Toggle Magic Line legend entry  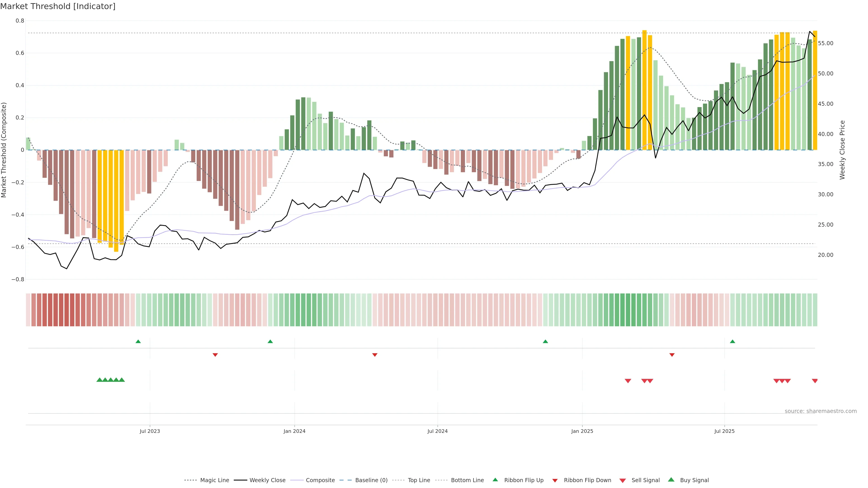[x=214, y=480]
